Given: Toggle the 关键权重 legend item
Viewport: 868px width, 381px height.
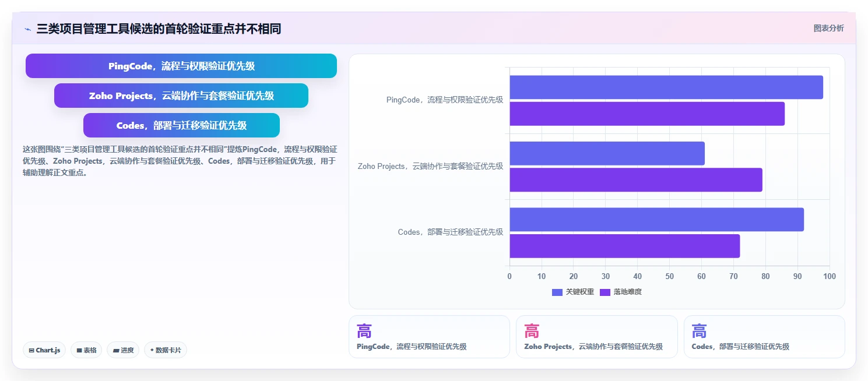Looking at the screenshot, I should click(x=573, y=292).
